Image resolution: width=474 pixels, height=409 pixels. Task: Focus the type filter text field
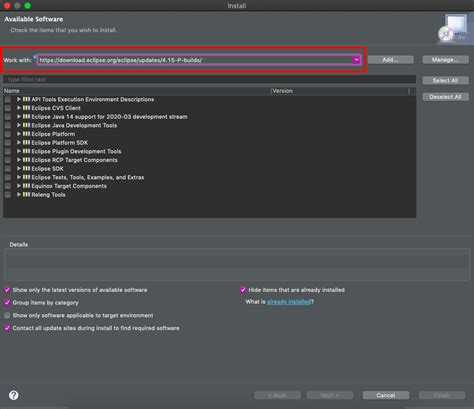(209, 79)
